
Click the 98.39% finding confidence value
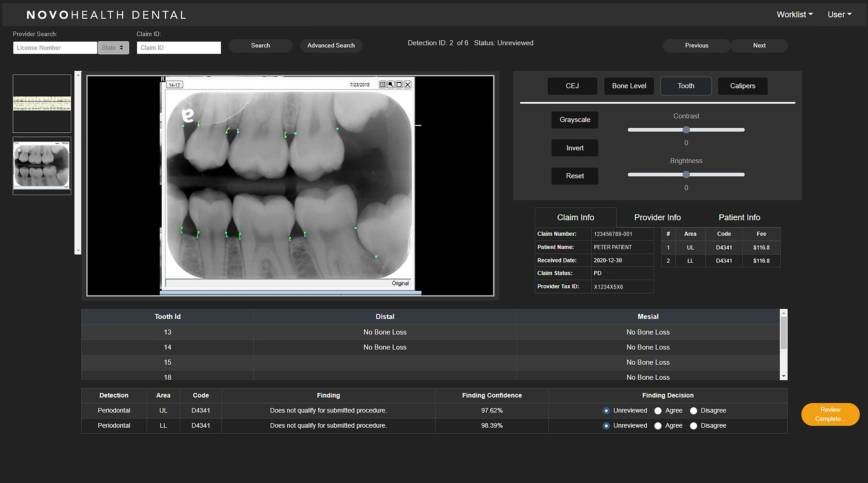(492, 426)
